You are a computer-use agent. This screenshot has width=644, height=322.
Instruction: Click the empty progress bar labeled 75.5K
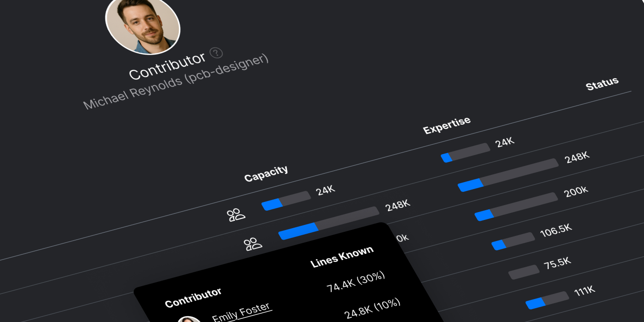524,272
